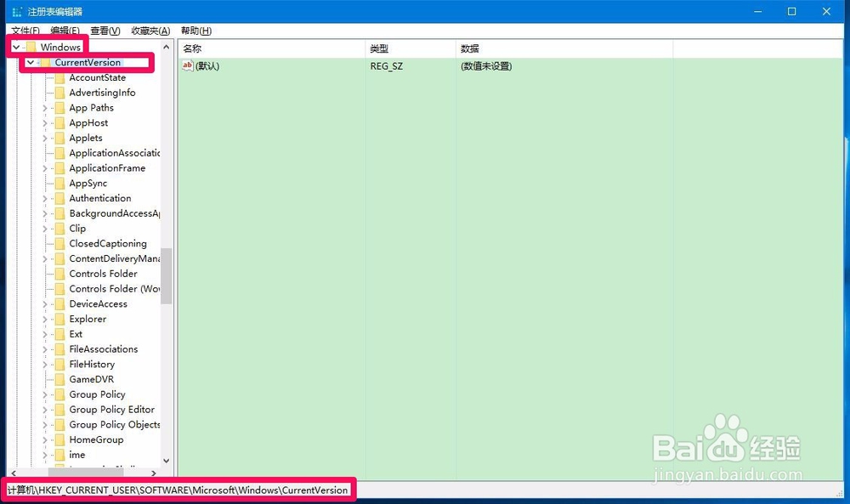Click the Windows key folder icon
The image size is (850, 504).
31,47
